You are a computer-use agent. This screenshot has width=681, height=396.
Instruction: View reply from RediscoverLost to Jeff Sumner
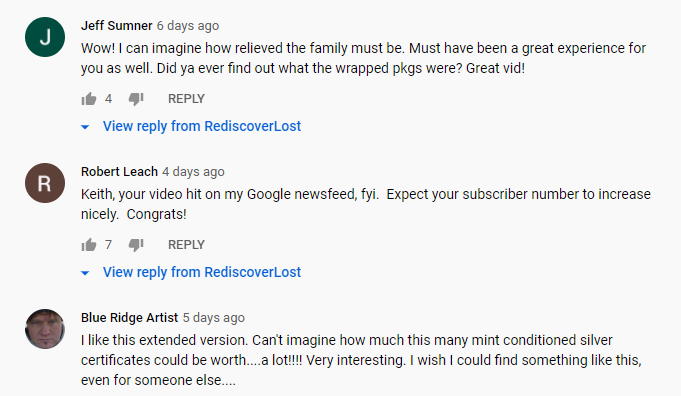pyautogui.click(x=202, y=126)
